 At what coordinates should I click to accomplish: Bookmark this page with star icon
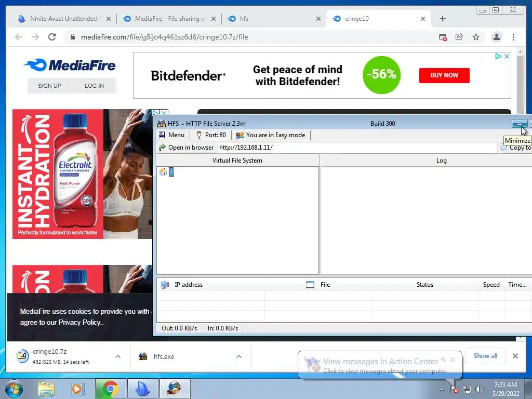pyautogui.click(x=476, y=37)
